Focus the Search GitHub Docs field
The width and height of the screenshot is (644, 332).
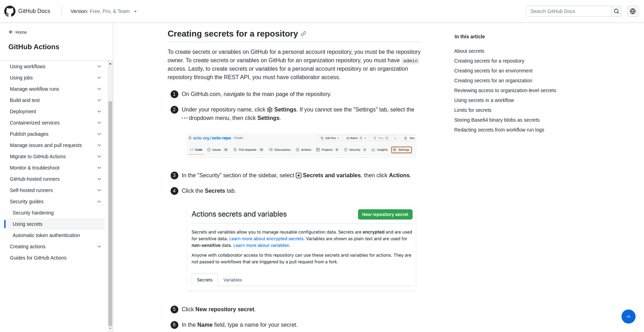[x=568, y=11]
